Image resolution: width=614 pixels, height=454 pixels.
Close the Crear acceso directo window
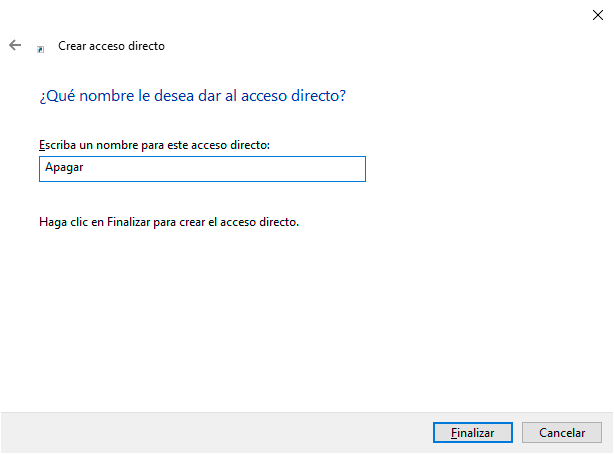coord(597,14)
